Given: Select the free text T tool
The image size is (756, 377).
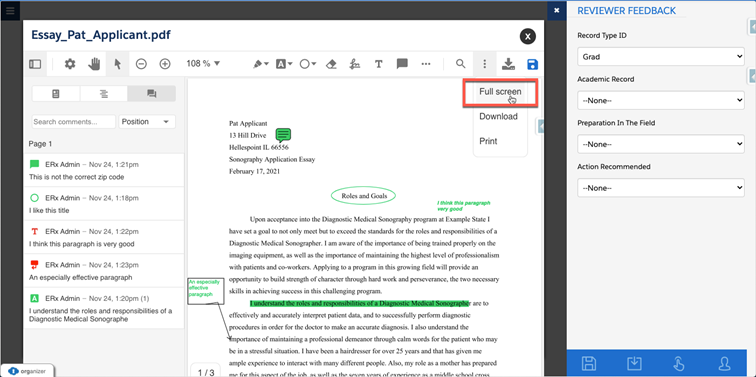Looking at the screenshot, I should pos(378,64).
